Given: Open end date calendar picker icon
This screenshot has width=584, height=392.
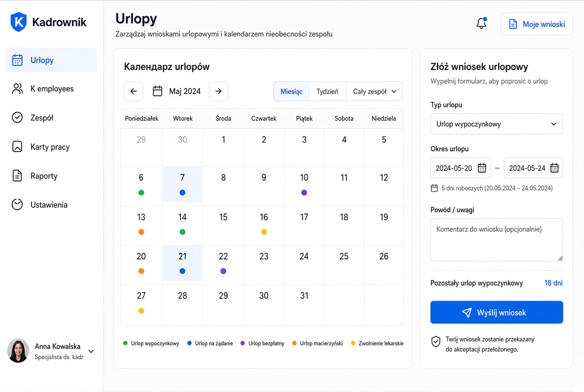Looking at the screenshot, I should 554,168.
